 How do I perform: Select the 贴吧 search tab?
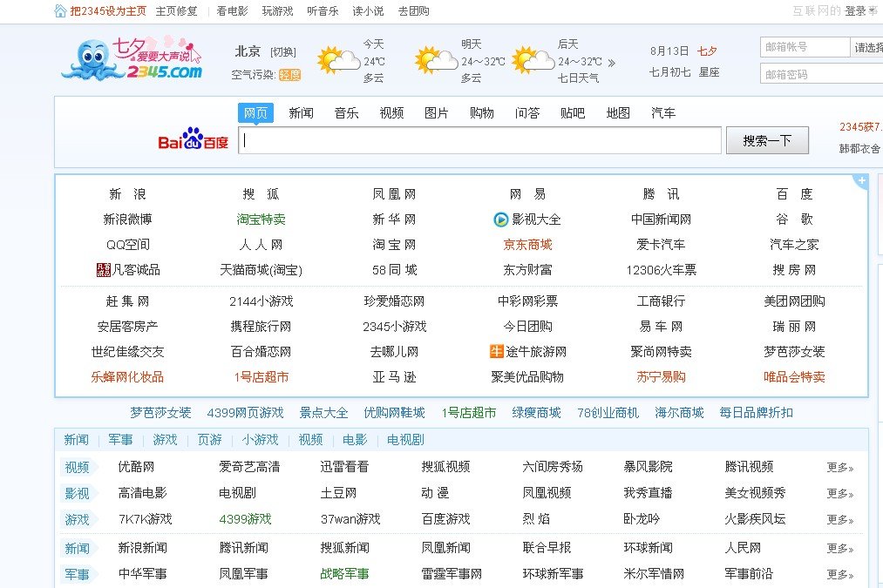click(x=573, y=113)
